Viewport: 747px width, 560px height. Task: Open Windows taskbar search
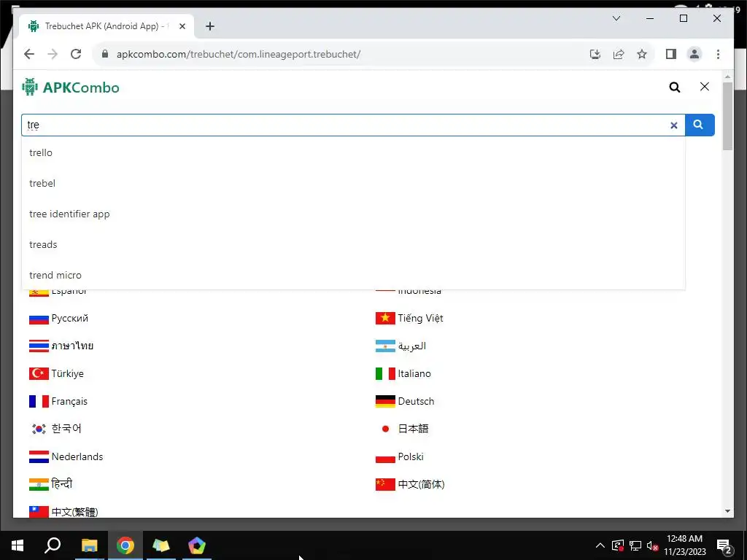click(x=53, y=545)
